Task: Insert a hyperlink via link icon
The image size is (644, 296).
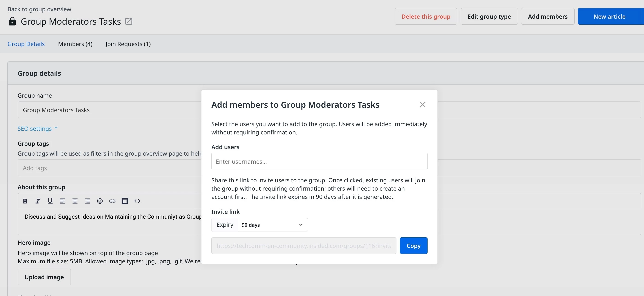Action: coord(112,201)
